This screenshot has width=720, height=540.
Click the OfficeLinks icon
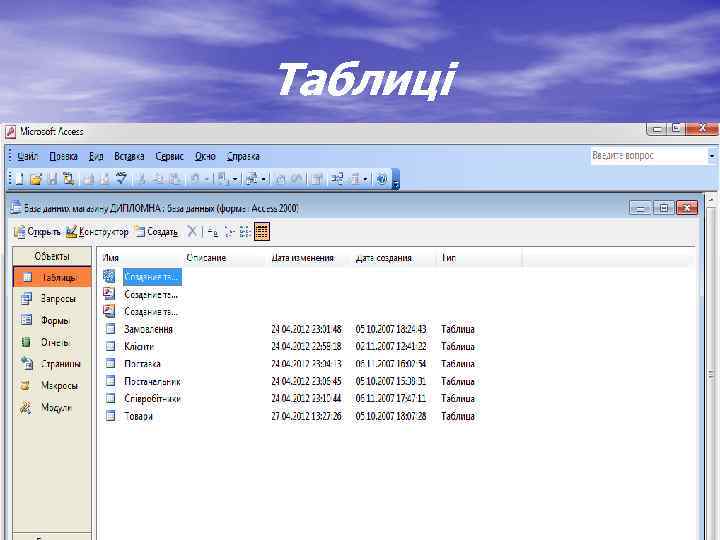pos(223,179)
